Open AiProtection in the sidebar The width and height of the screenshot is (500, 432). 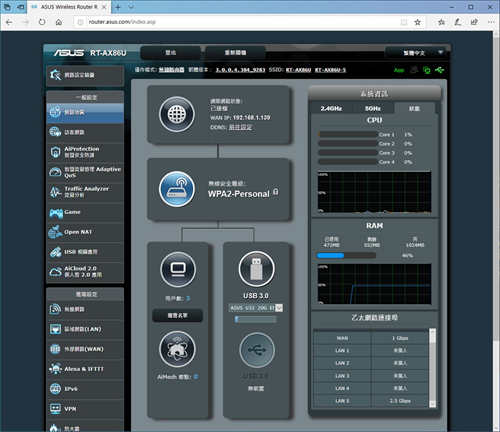tap(85, 152)
